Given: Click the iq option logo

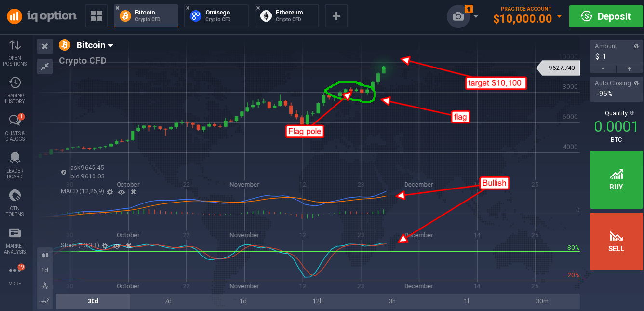Looking at the screenshot, I should pyautogui.click(x=41, y=16).
